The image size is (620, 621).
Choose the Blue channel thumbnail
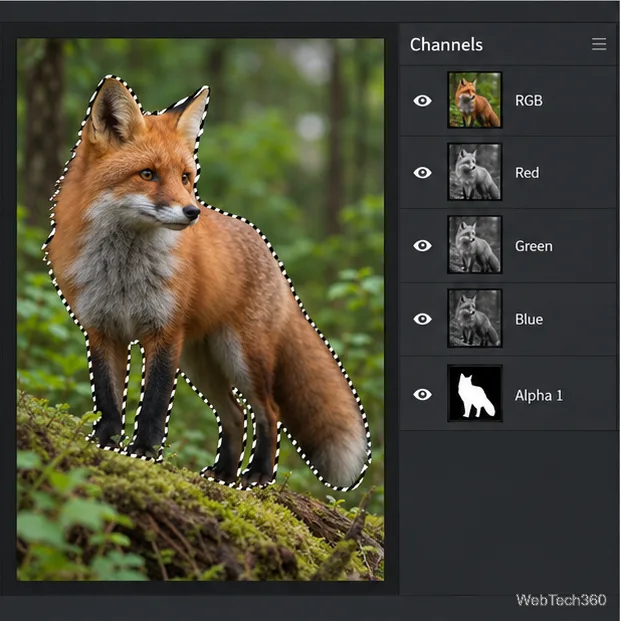[475, 318]
